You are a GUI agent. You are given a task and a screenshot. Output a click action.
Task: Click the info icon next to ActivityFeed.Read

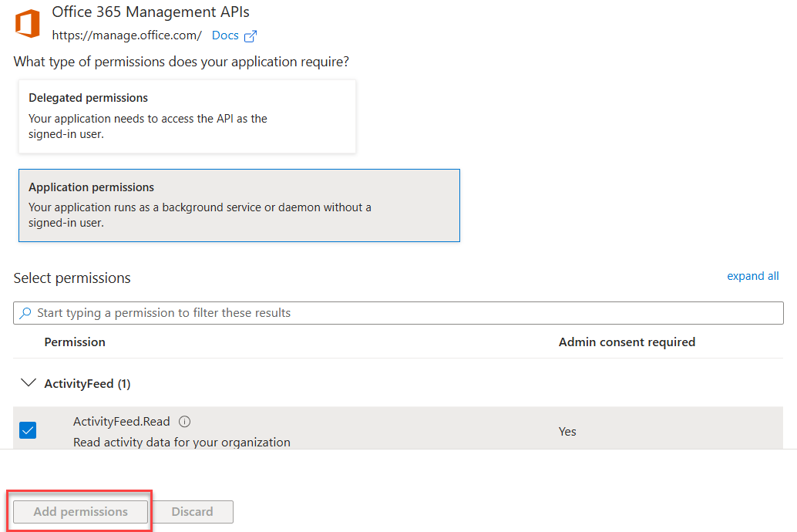click(184, 422)
